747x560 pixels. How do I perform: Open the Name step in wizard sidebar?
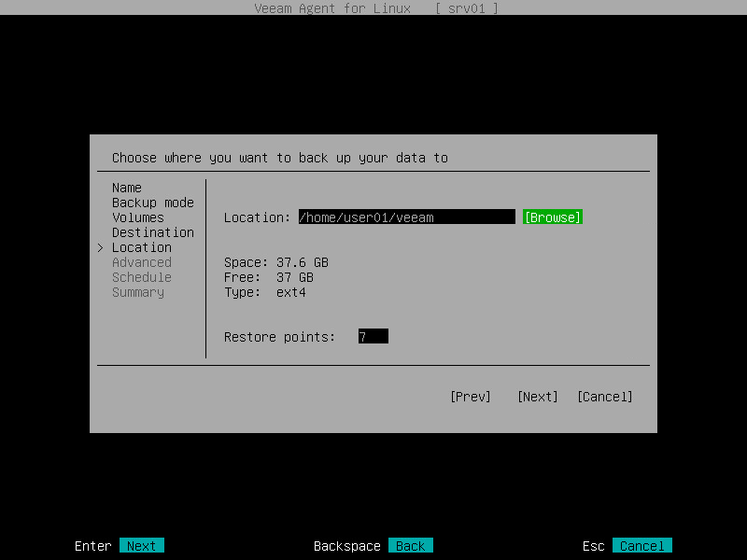tap(127, 188)
